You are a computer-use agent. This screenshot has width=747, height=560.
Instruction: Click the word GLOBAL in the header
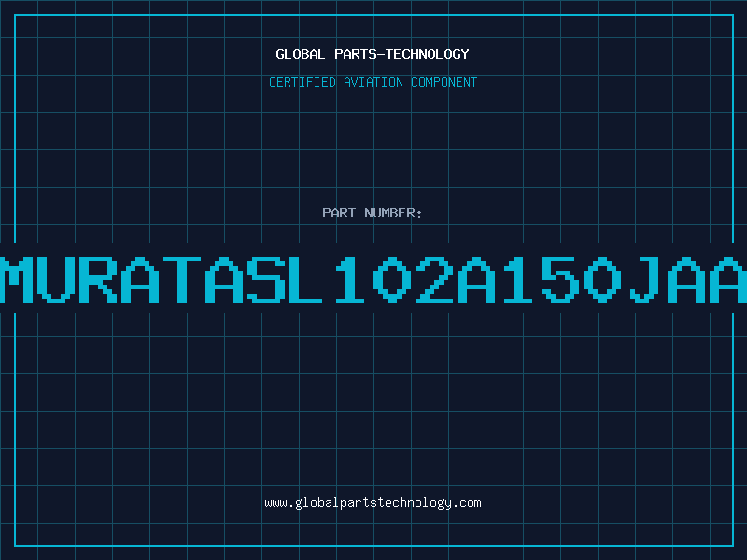(300, 54)
